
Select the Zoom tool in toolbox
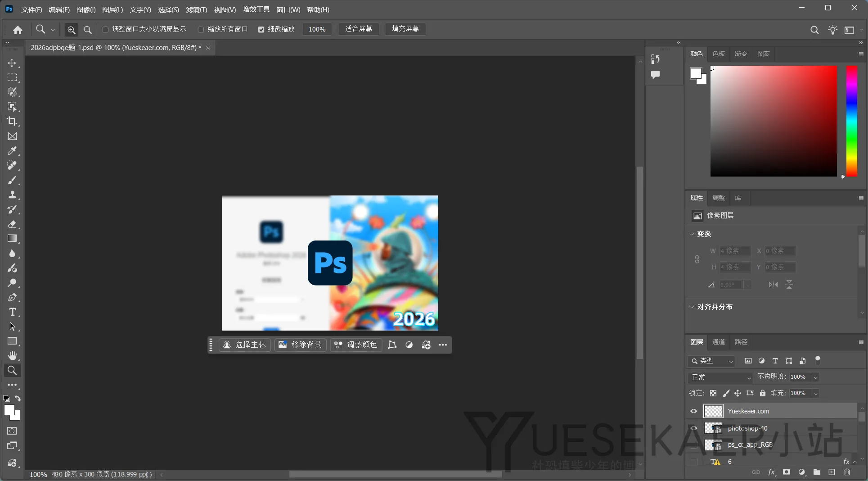pyautogui.click(x=12, y=370)
